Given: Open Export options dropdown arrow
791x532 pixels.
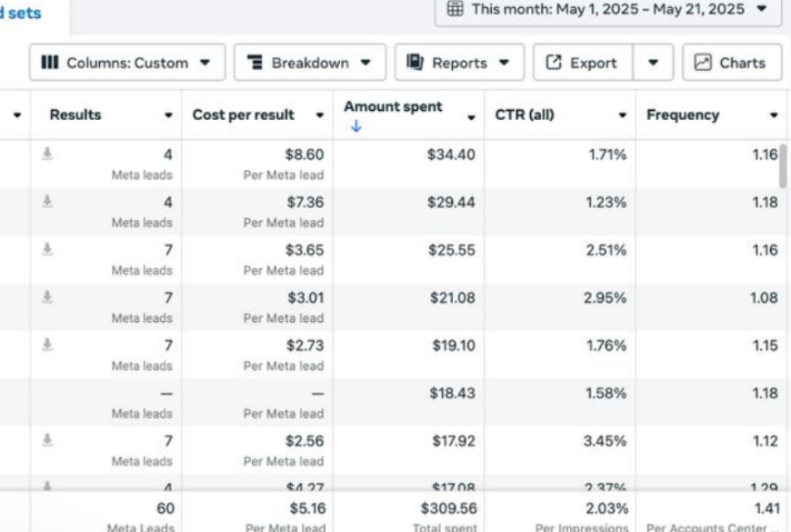Looking at the screenshot, I should (653, 63).
